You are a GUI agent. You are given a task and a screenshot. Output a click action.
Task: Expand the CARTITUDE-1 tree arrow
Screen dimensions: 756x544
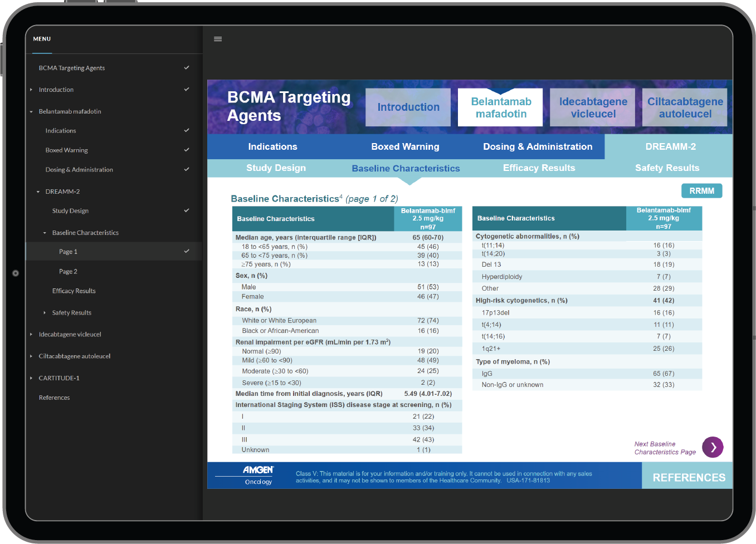31,378
